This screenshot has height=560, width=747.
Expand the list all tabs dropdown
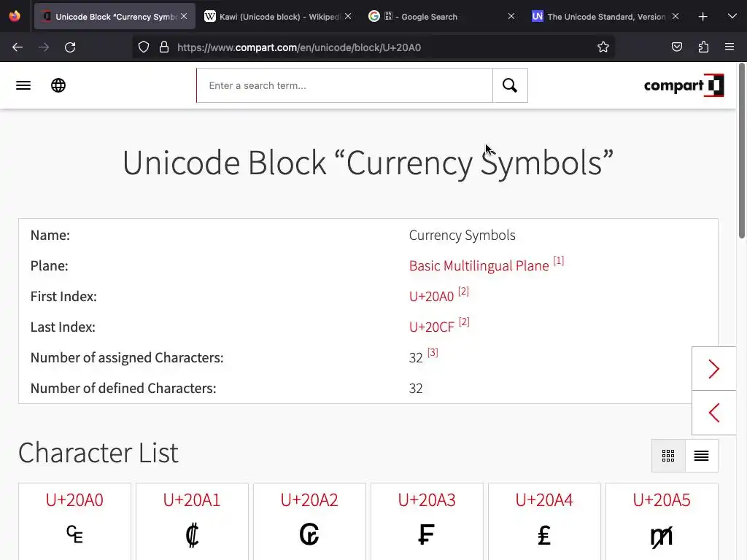[732, 16]
